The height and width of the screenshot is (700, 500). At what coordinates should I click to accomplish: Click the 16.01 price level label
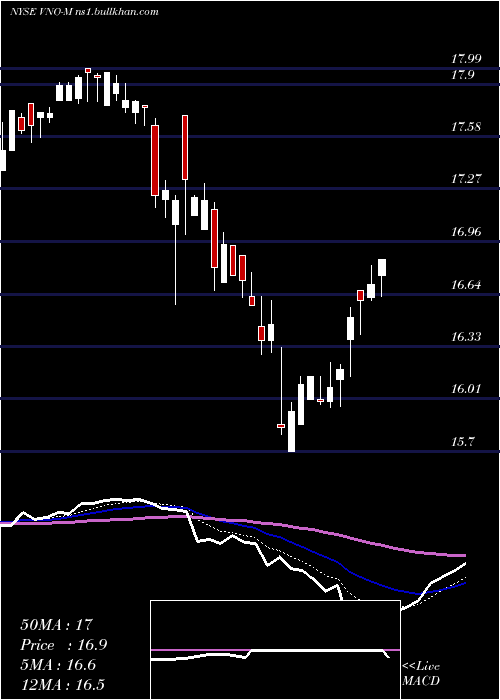point(466,388)
